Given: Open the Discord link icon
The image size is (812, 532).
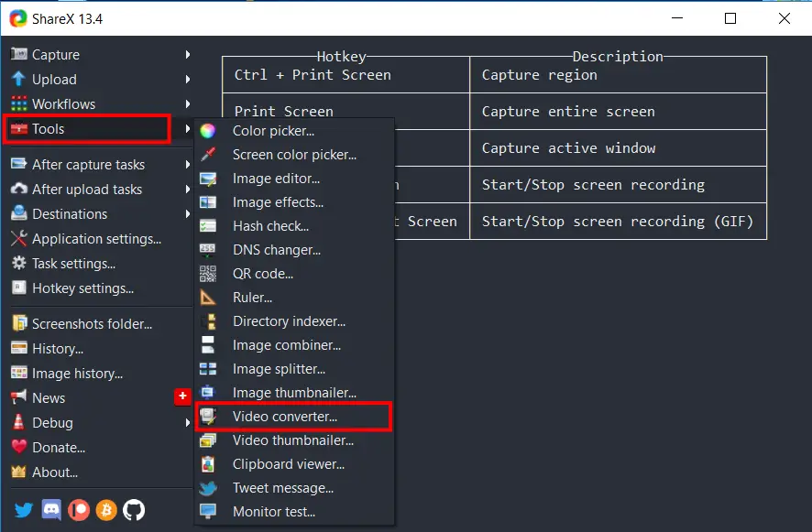Looking at the screenshot, I should 51,510.
